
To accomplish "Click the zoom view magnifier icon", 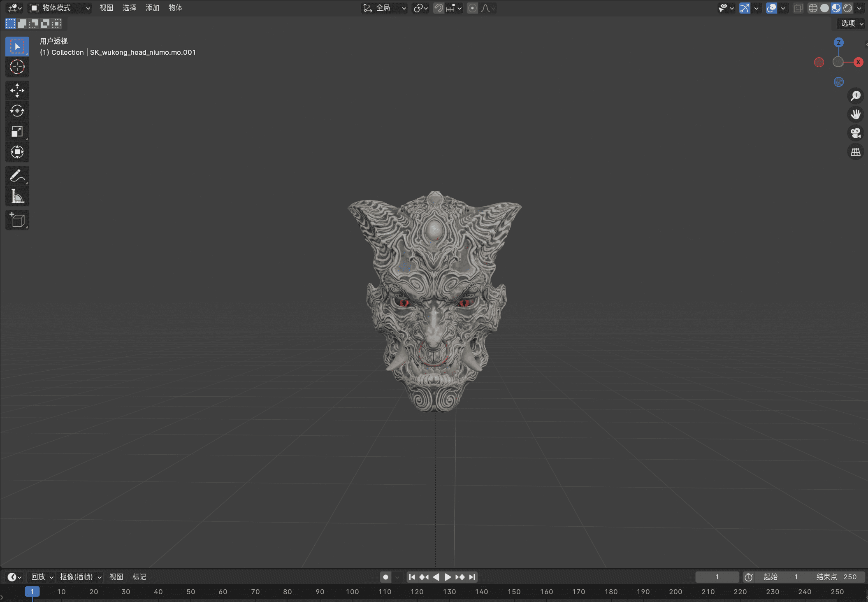I will coord(856,96).
